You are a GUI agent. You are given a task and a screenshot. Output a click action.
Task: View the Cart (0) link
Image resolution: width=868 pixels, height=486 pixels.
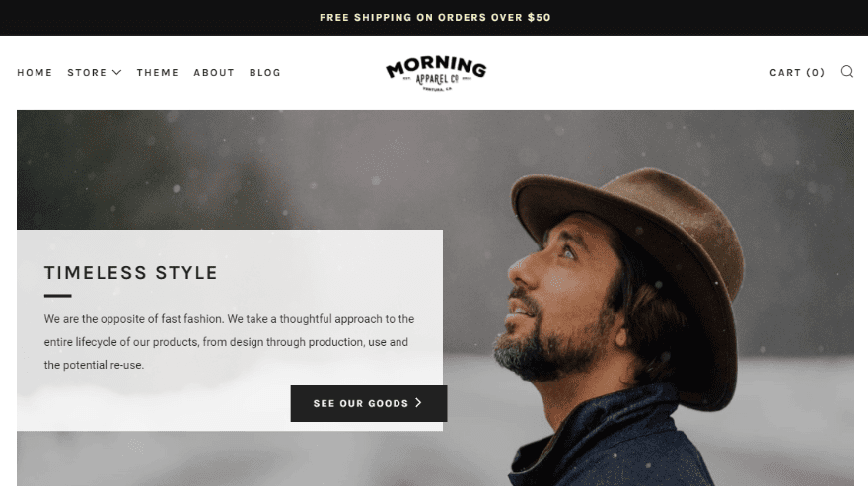tap(797, 73)
